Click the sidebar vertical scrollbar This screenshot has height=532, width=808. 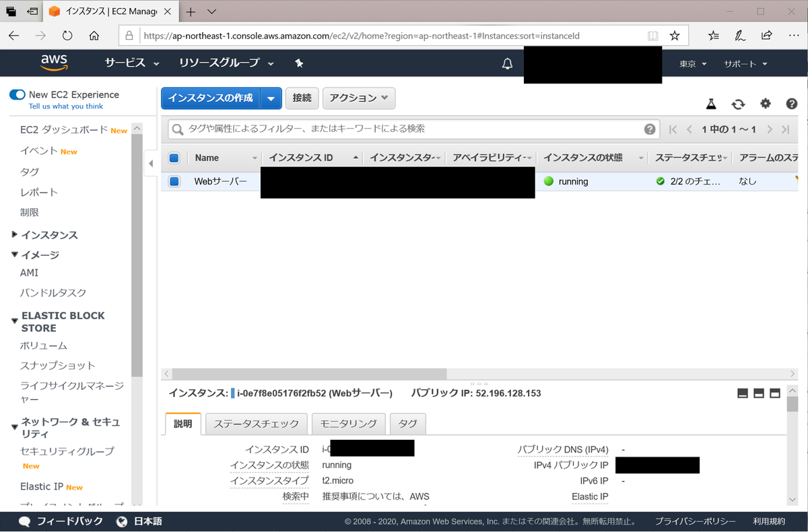pyautogui.click(x=137, y=255)
